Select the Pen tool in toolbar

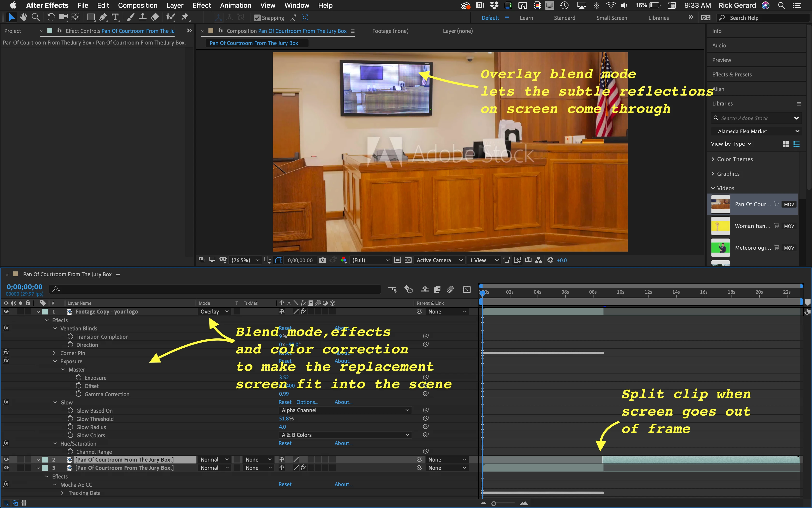[x=103, y=17]
